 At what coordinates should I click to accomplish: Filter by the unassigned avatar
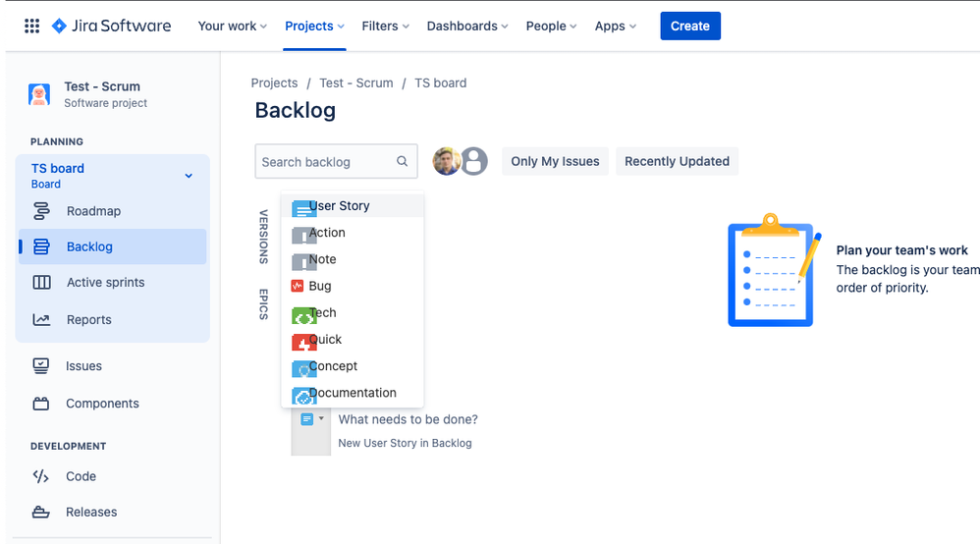(474, 161)
